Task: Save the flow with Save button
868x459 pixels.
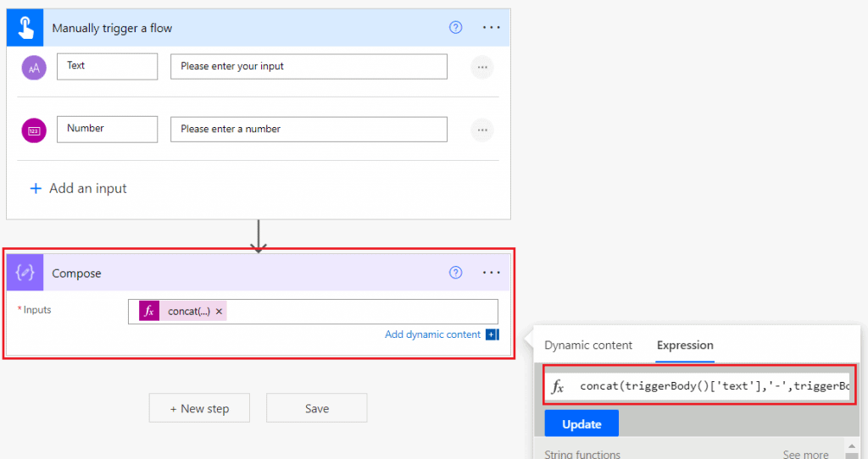Action: [317, 408]
